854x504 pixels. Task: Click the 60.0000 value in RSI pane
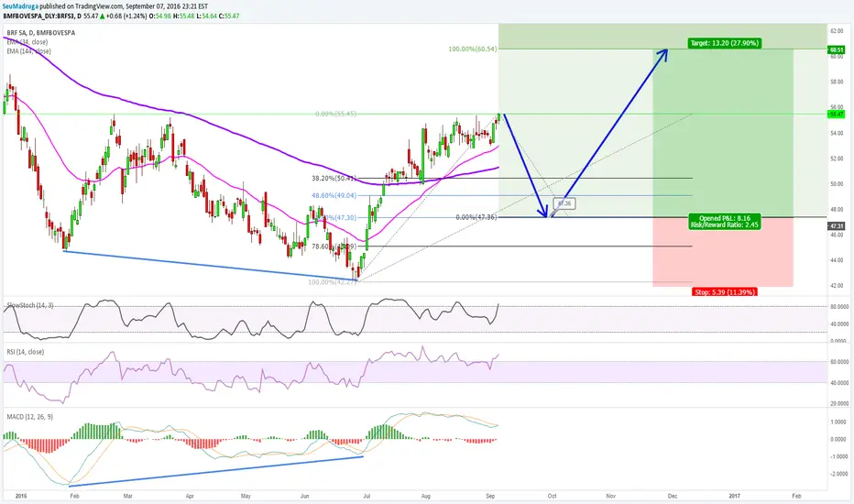click(x=838, y=362)
